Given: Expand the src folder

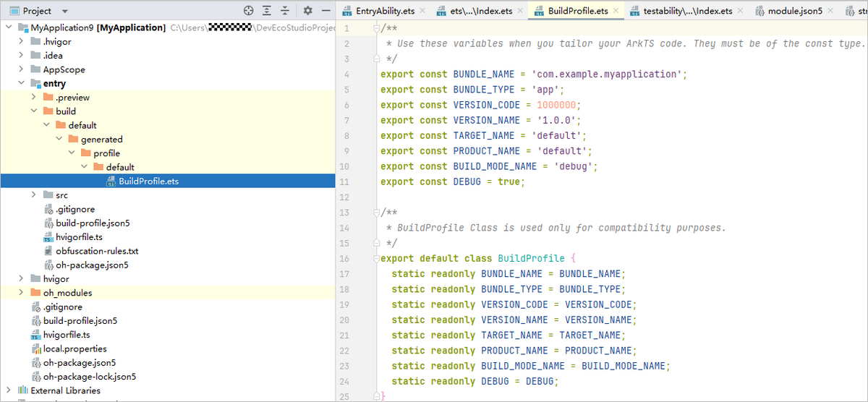Looking at the screenshot, I should pos(34,195).
